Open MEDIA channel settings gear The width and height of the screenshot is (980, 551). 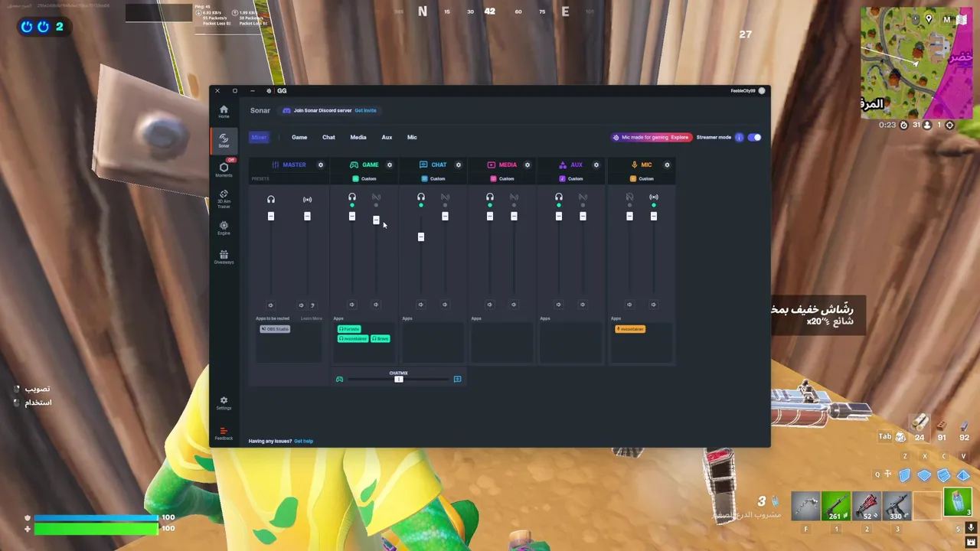pyautogui.click(x=527, y=165)
